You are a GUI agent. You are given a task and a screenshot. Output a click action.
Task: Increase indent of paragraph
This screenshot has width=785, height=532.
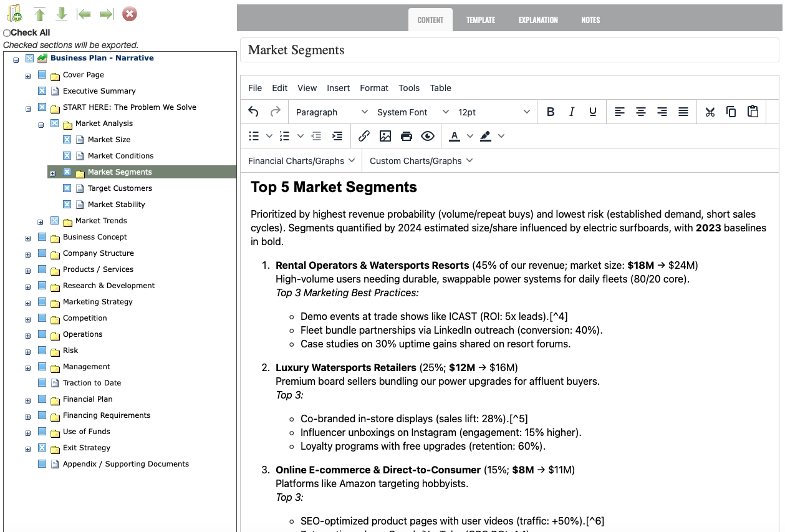tap(337, 136)
